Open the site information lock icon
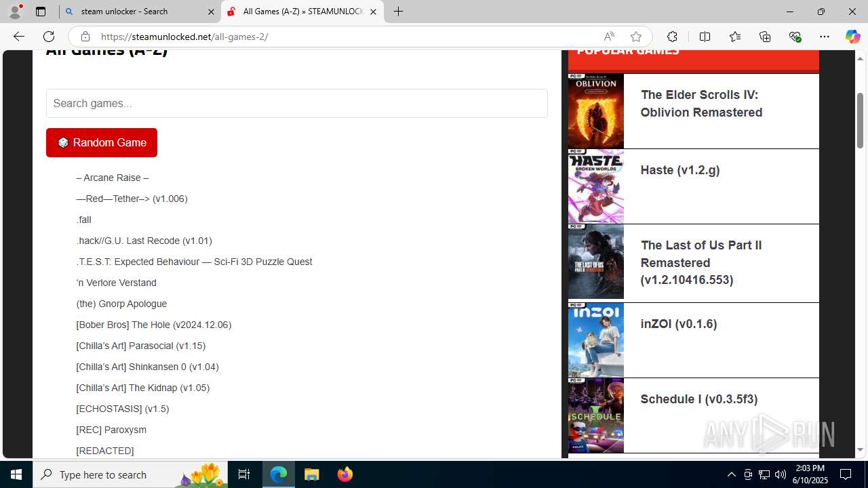 (x=85, y=37)
